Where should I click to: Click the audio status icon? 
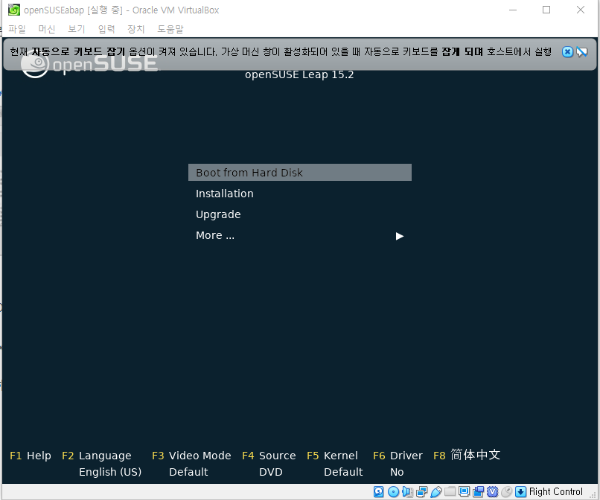407,492
